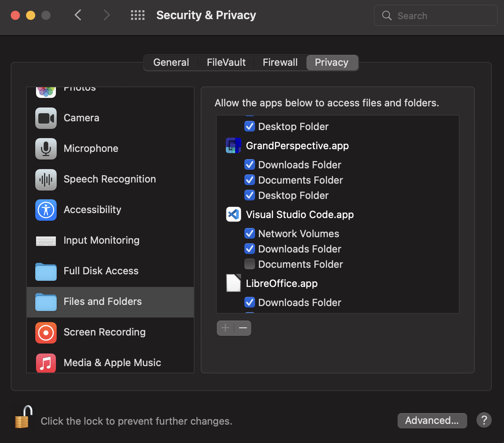Click the LibreOffice.app document icon

(x=233, y=283)
